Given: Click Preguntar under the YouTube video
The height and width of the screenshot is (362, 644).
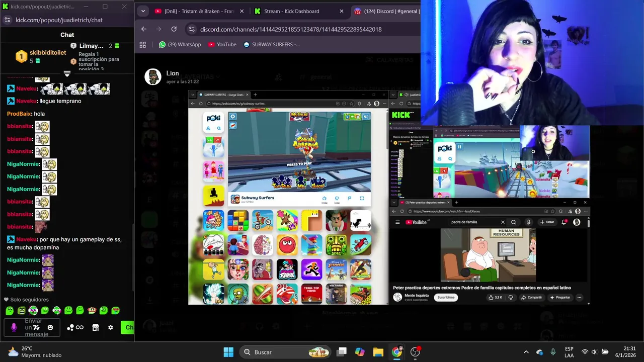Looking at the screenshot, I should click(560, 297).
